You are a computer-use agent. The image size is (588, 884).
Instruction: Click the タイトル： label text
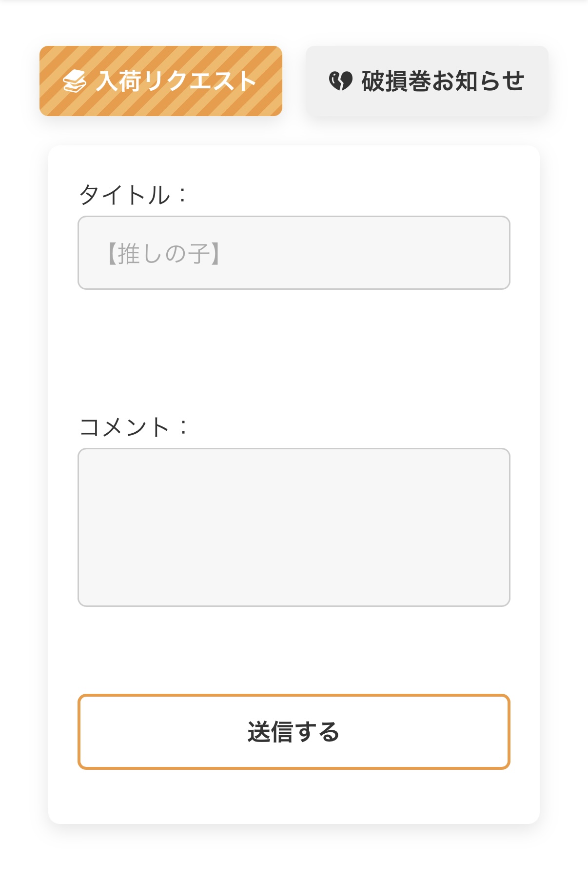click(x=134, y=195)
